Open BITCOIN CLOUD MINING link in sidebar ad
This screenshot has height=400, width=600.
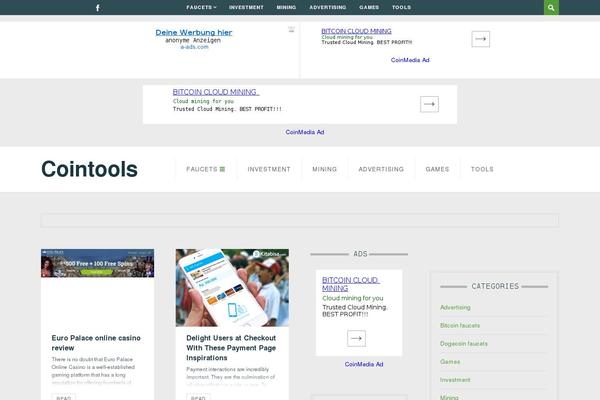pyautogui.click(x=351, y=284)
